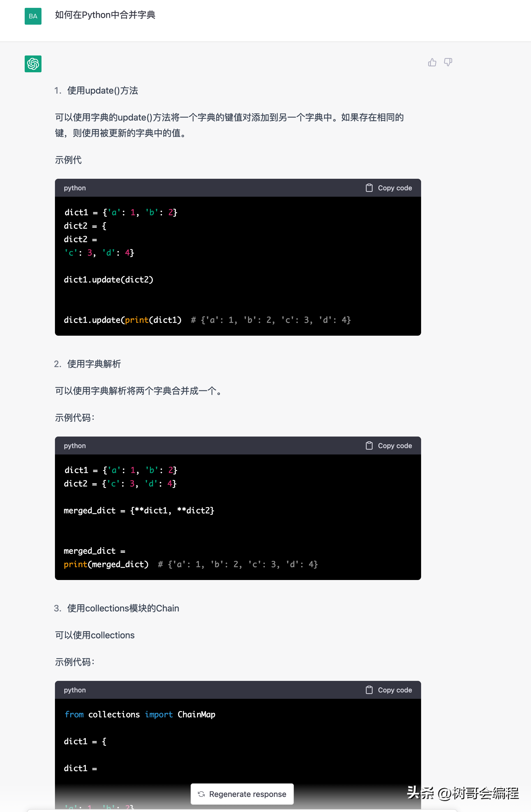The width and height of the screenshot is (531, 812).
Task: Click the green BA user avatar
Action: pyautogui.click(x=33, y=16)
